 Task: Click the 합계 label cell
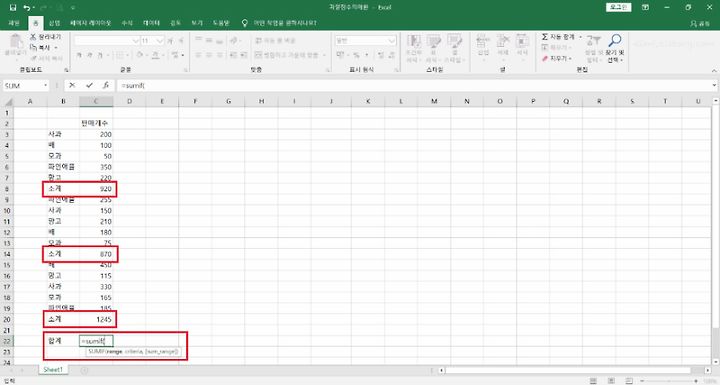(63, 341)
